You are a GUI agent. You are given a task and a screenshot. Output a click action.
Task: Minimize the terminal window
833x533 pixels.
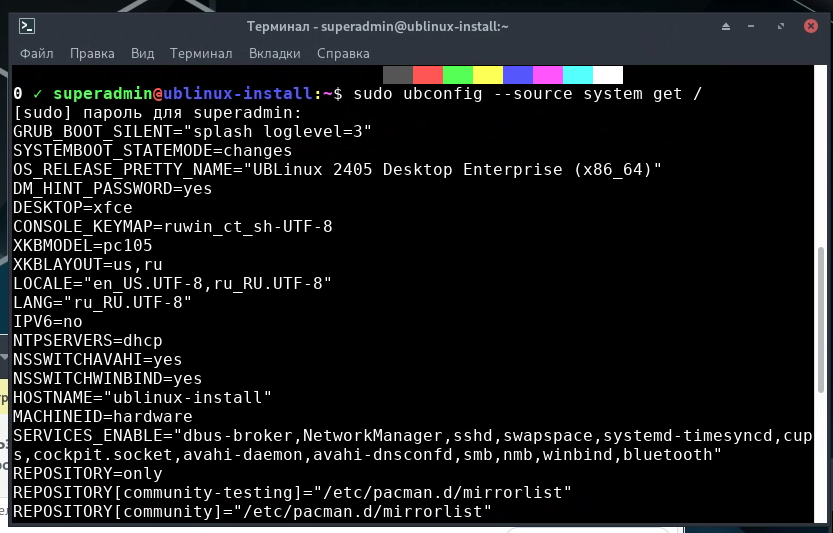pos(751,26)
